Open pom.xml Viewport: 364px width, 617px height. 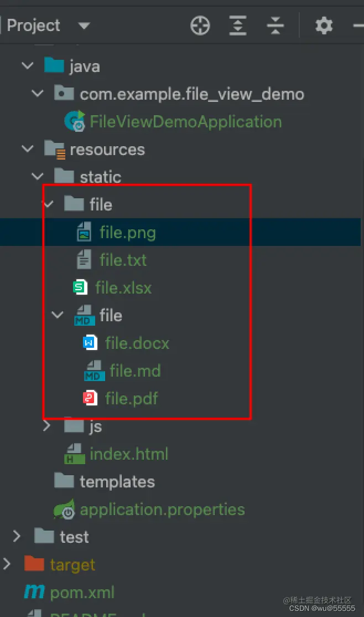(82, 592)
